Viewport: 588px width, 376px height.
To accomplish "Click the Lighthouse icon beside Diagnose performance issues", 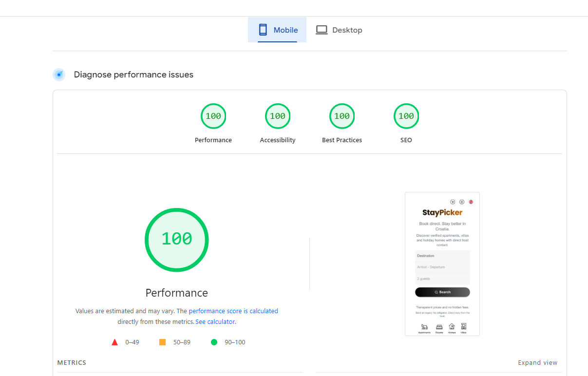I will [x=59, y=75].
